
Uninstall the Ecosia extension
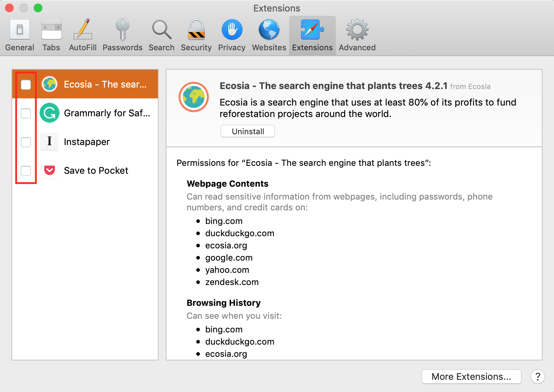pyautogui.click(x=248, y=131)
